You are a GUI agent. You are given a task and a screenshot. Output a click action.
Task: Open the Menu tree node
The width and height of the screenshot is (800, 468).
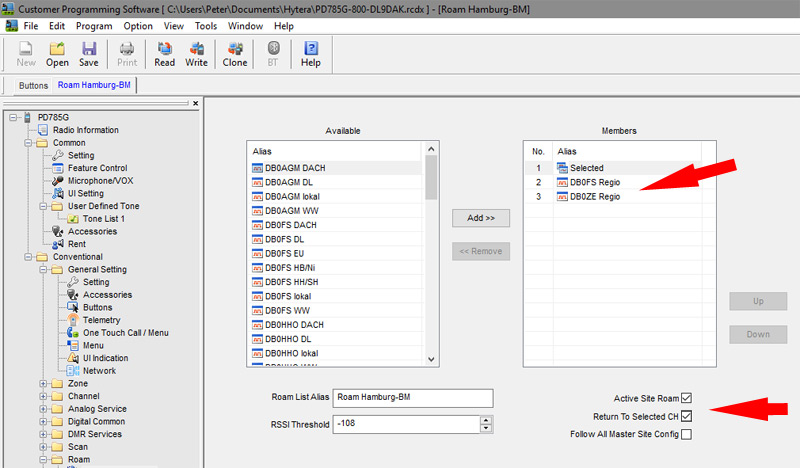tap(93, 346)
